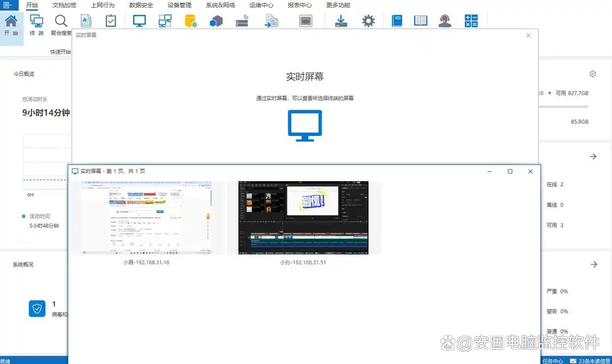Switch to the 上网行为 tab

[102, 5]
